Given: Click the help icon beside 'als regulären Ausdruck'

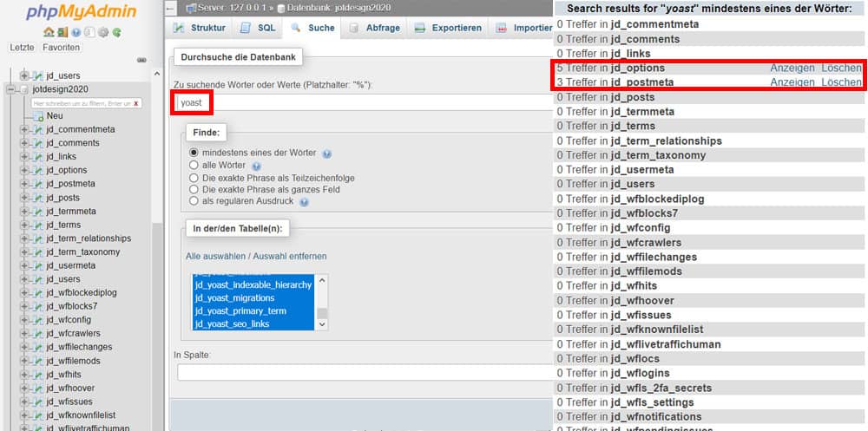Looking at the screenshot, I should click(x=304, y=202).
